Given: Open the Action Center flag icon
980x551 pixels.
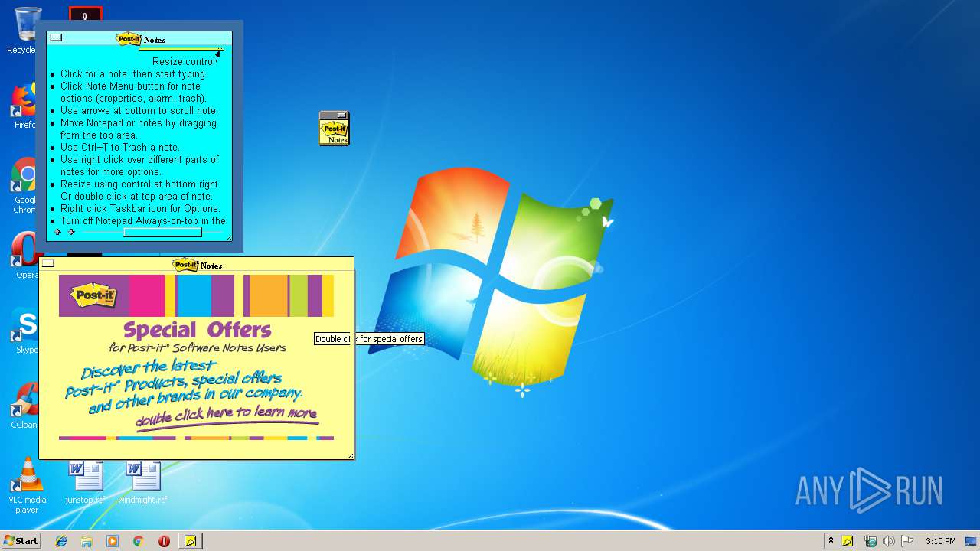Looking at the screenshot, I should pos(907,541).
